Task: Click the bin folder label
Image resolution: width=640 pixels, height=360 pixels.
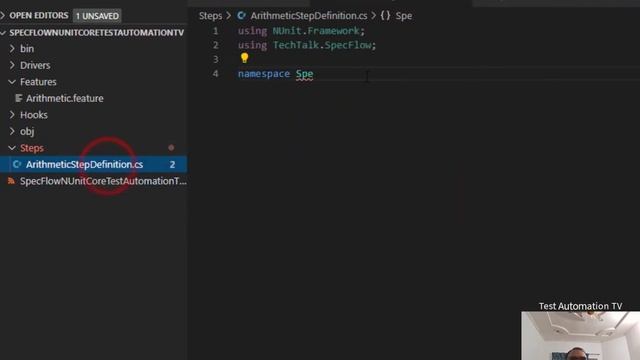Action: click(27, 49)
